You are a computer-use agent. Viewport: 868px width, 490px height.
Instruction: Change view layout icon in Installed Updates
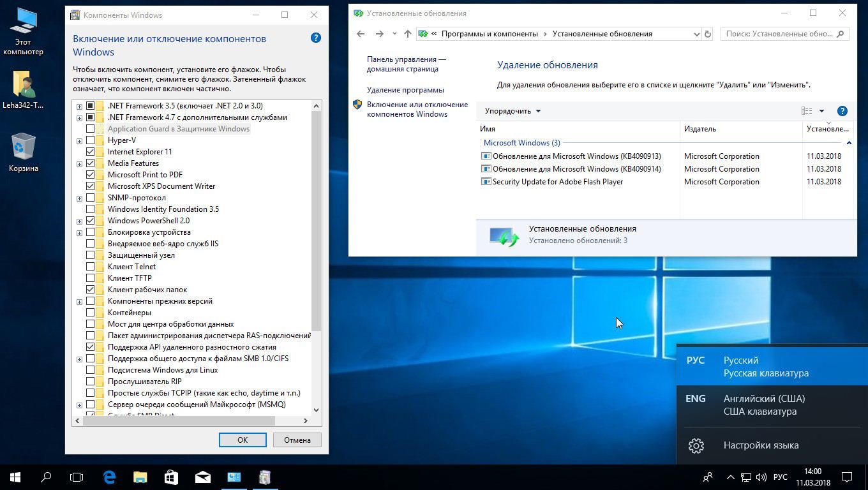pos(807,111)
